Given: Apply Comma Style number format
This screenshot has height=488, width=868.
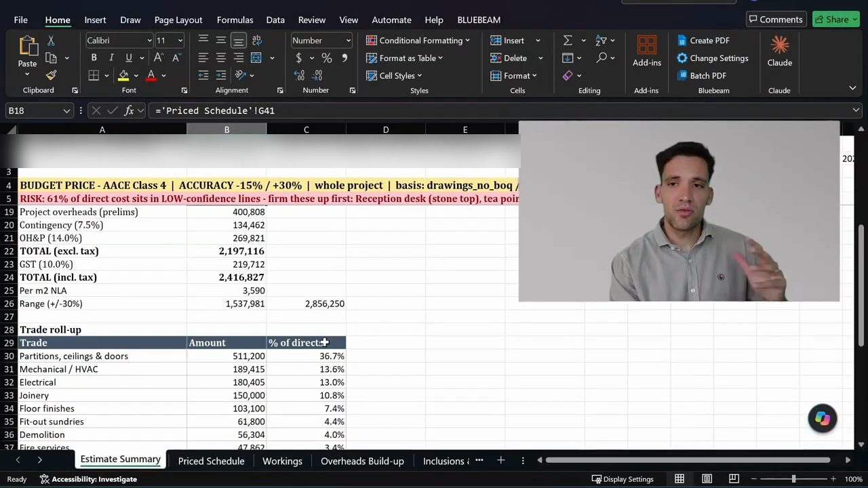Looking at the screenshot, I should point(344,58).
